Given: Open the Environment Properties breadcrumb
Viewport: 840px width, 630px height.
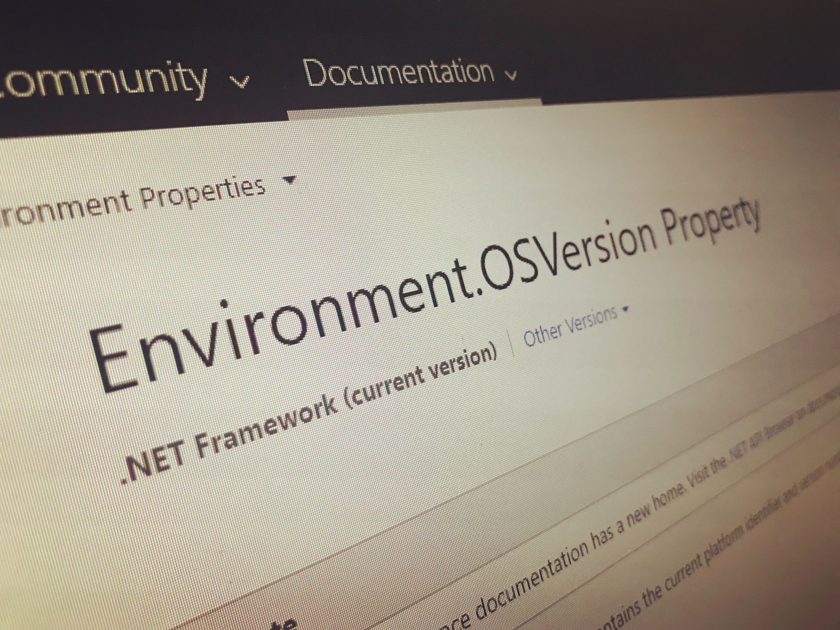Looking at the screenshot, I should click(133, 201).
